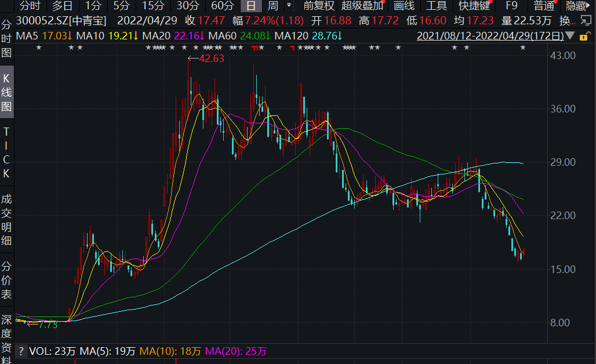Click the 开 16.88 opening price value
596x364 pixels.
point(332,20)
